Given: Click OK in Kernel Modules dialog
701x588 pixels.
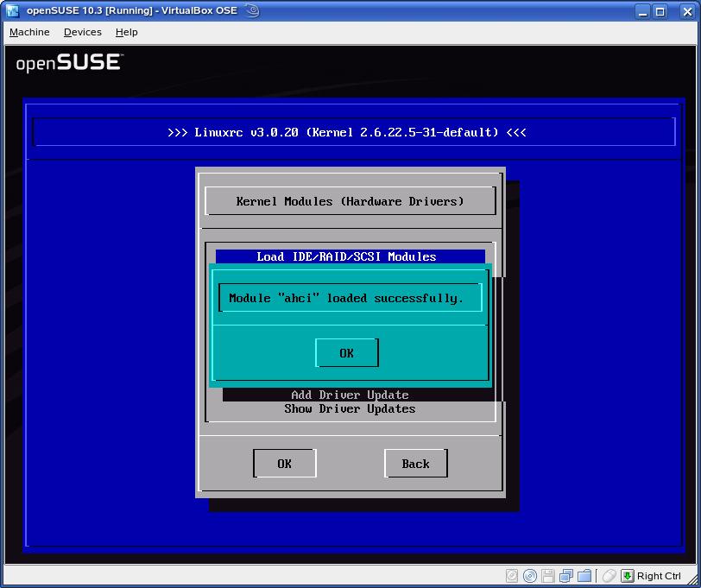Looking at the screenshot, I should 285,464.
